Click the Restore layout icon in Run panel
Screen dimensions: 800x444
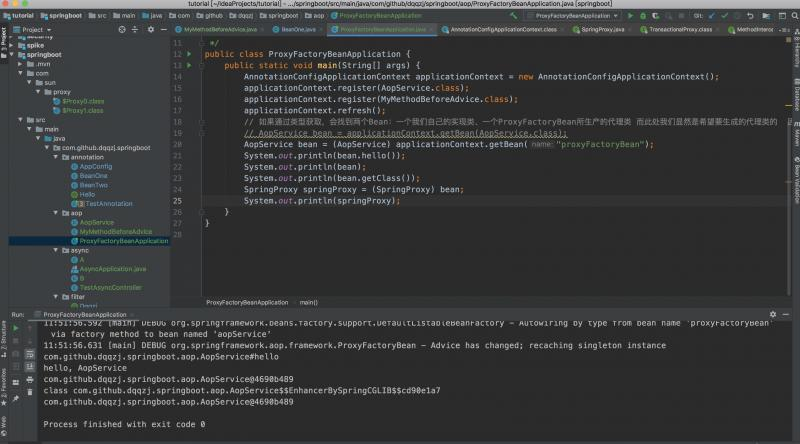coord(16,382)
